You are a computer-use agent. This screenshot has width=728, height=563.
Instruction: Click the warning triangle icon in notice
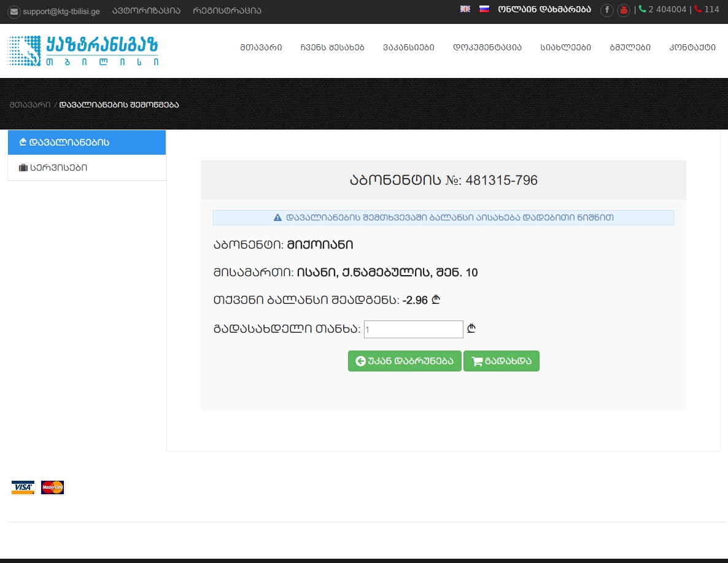click(x=277, y=217)
